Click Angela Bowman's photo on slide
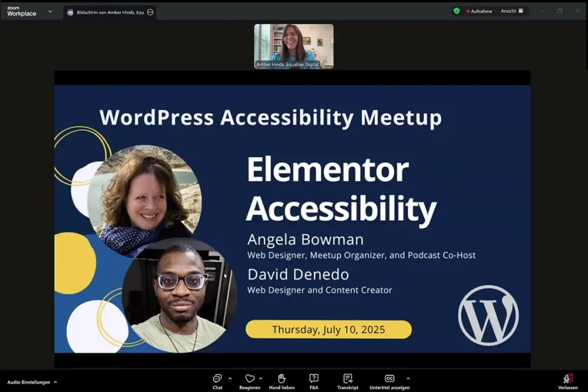Viewport: 588px width, 392px height. [145, 200]
